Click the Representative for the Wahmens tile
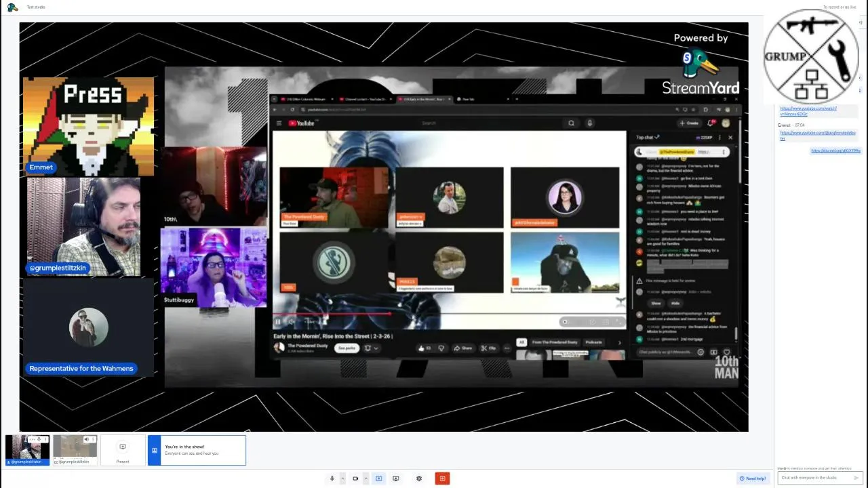868x488 pixels. pyautogui.click(x=88, y=327)
